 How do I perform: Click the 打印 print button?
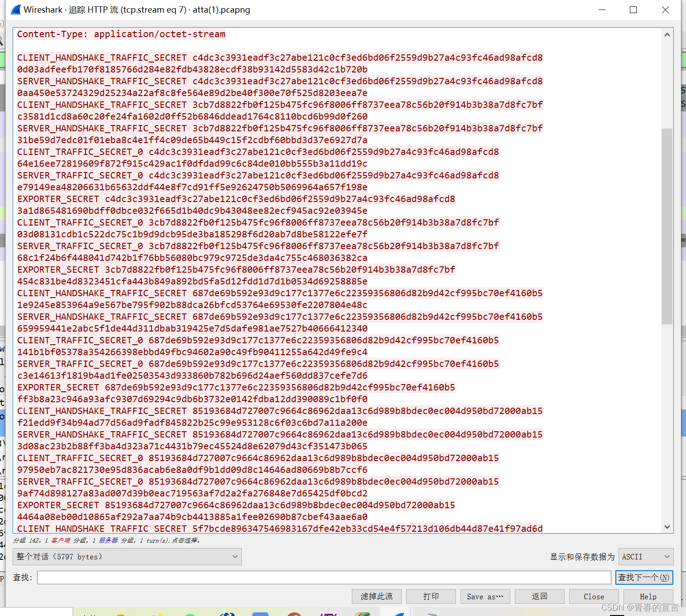click(x=431, y=597)
